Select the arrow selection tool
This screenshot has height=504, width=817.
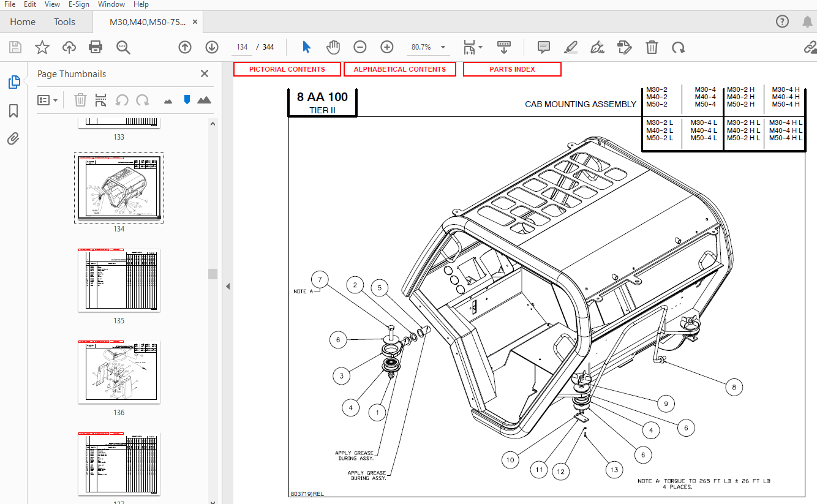pos(307,47)
